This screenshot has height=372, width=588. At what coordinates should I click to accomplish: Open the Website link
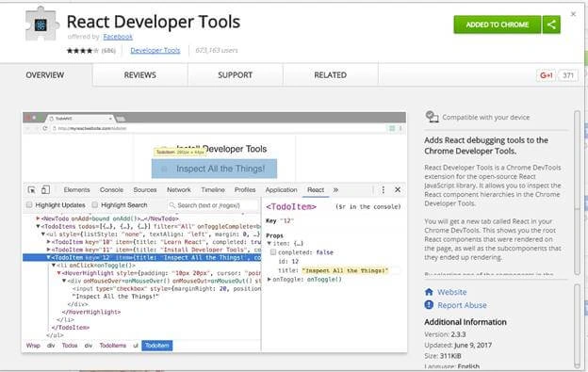(452, 292)
